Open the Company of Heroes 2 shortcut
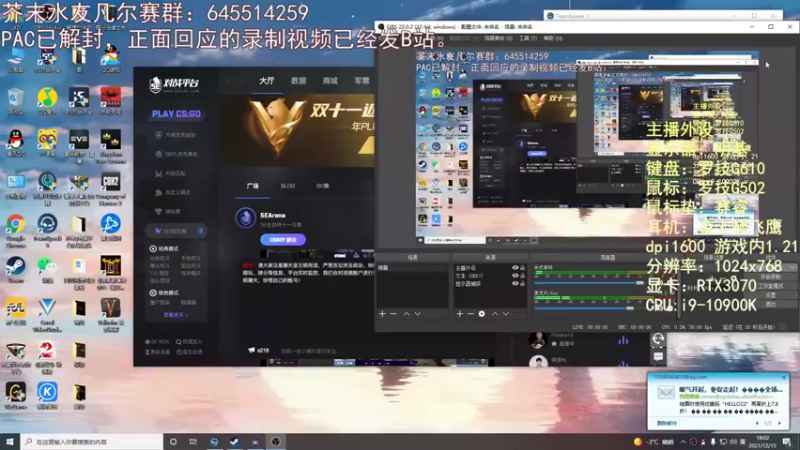This screenshot has height=450, width=800. point(110,187)
